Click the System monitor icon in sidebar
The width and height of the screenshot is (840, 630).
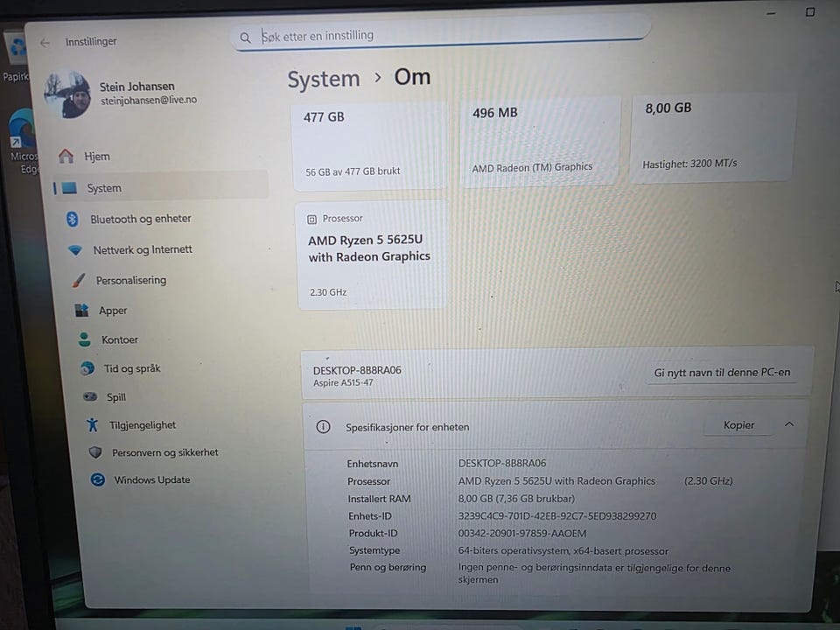(x=69, y=188)
